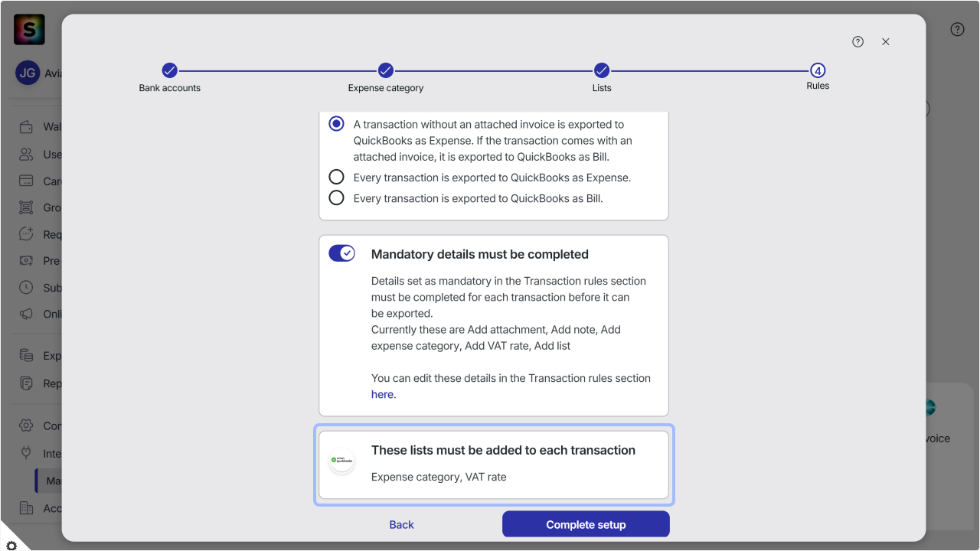Image resolution: width=980 pixels, height=551 pixels.
Task: Open the Expenses coins sidebar icon
Action: coord(27,355)
